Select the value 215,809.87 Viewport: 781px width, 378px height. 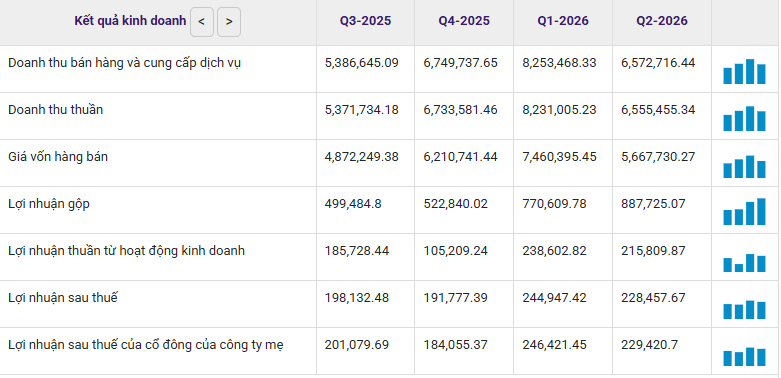click(653, 251)
